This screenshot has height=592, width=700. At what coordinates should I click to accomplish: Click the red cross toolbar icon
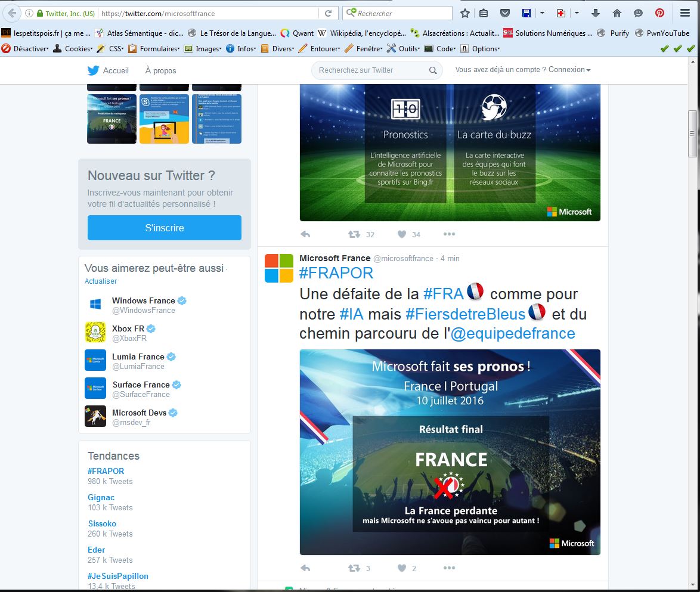coord(561,13)
